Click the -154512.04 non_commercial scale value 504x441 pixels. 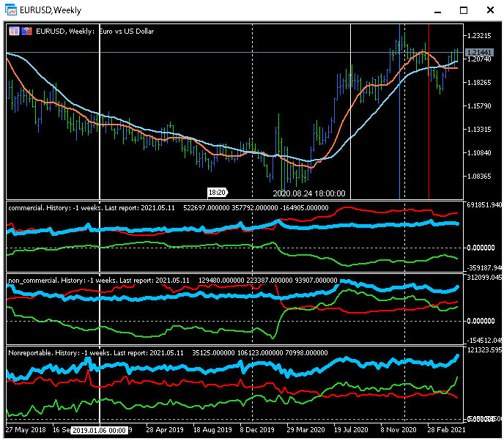[x=483, y=340]
